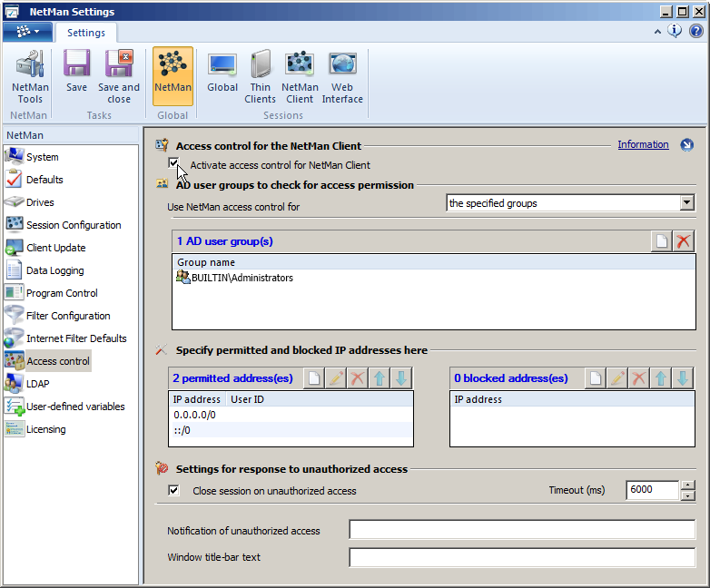This screenshot has width=710, height=588.
Task: Open NetMan Tools in the ribbon
Action: (x=30, y=77)
